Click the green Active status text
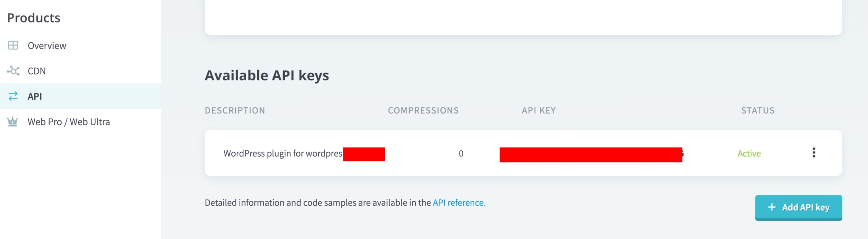This screenshot has height=239, width=868. point(749,154)
